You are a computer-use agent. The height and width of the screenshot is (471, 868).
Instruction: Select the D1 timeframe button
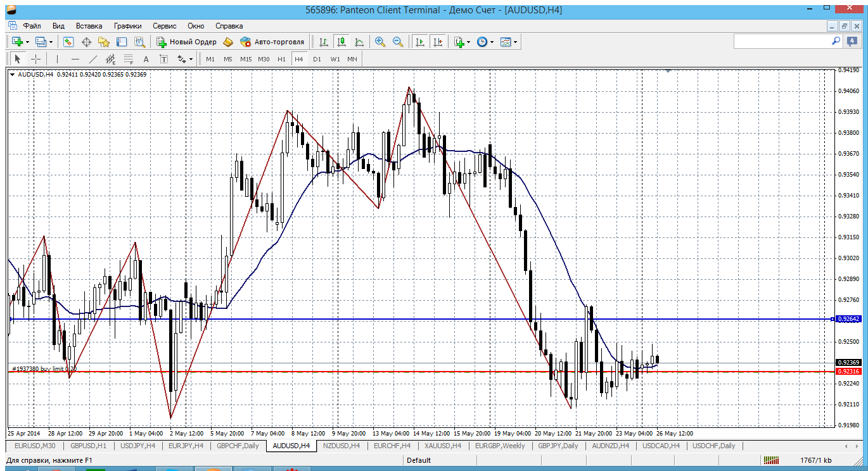[x=317, y=59]
